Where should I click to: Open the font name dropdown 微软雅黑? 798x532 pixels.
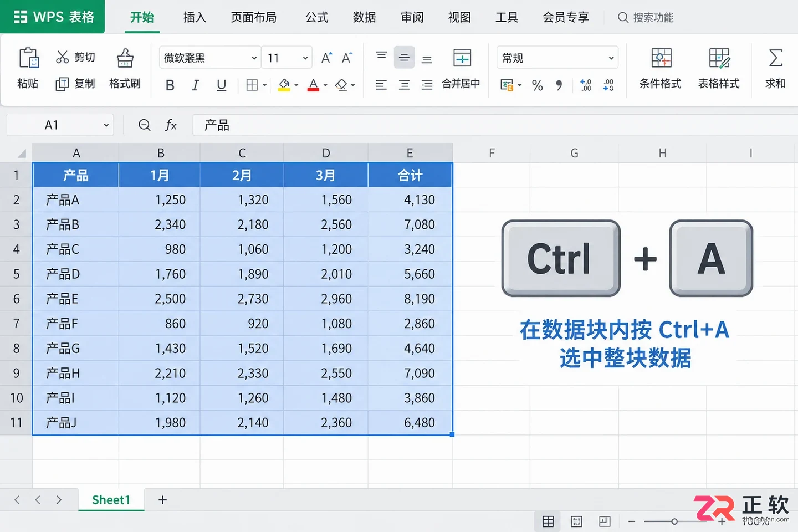pos(209,58)
